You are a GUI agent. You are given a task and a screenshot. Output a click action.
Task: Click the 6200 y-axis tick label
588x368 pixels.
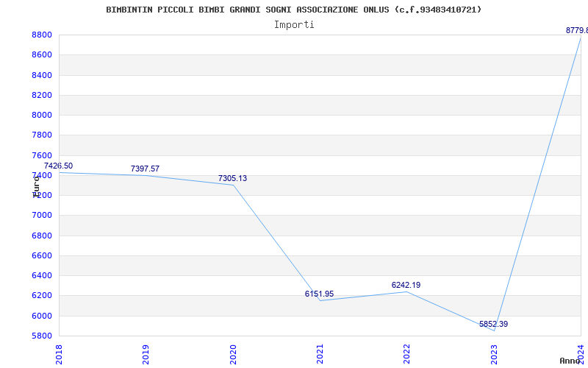point(42,296)
